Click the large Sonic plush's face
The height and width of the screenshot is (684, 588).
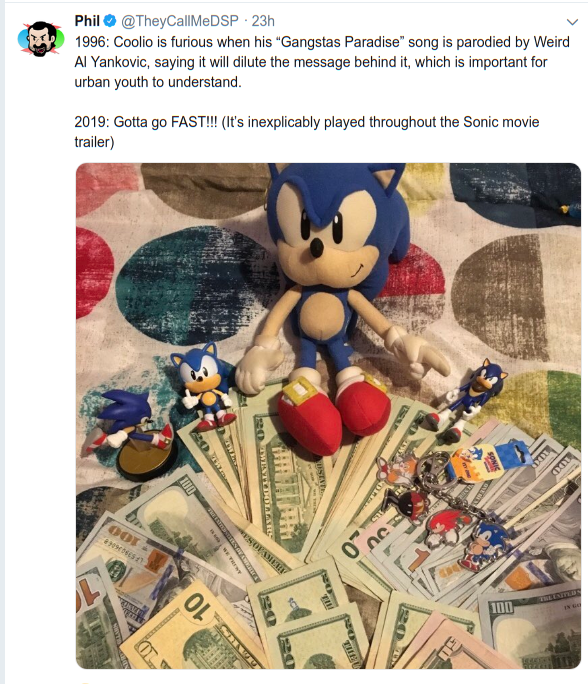[x=329, y=229]
